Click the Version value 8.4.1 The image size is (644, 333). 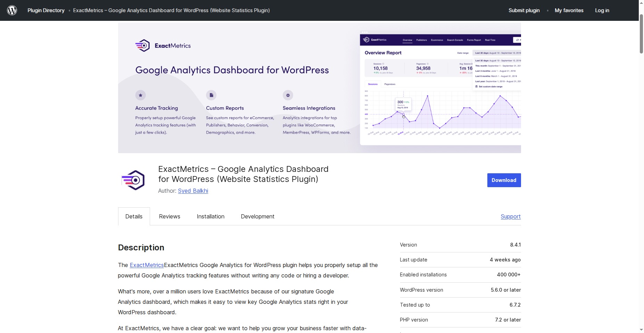point(515,245)
